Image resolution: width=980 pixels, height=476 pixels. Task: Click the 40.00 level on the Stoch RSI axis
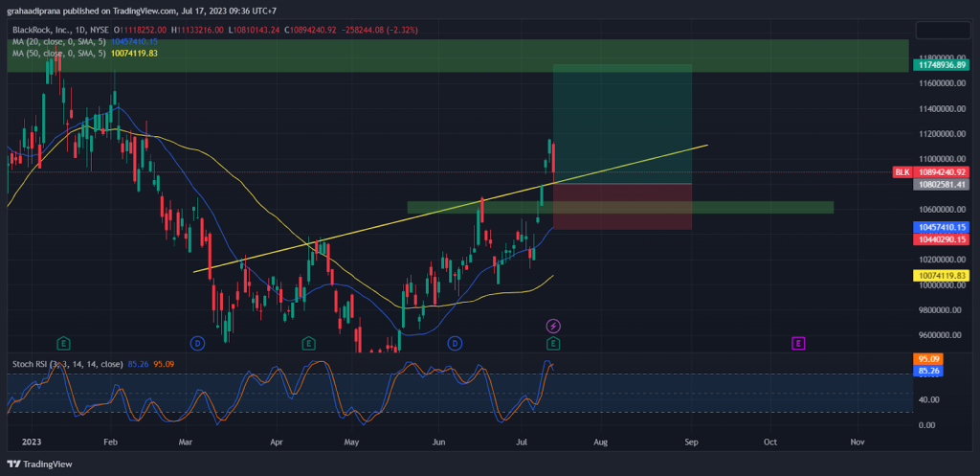pos(927,399)
